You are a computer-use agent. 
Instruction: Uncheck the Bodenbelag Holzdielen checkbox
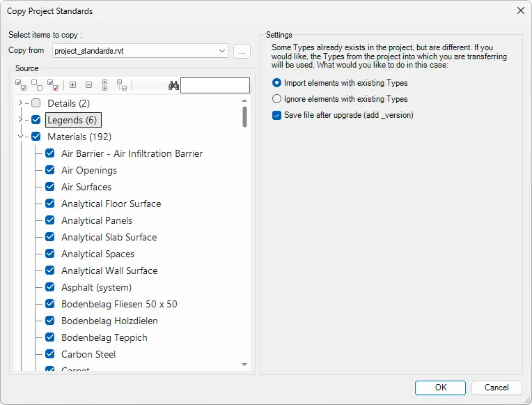[x=50, y=321]
